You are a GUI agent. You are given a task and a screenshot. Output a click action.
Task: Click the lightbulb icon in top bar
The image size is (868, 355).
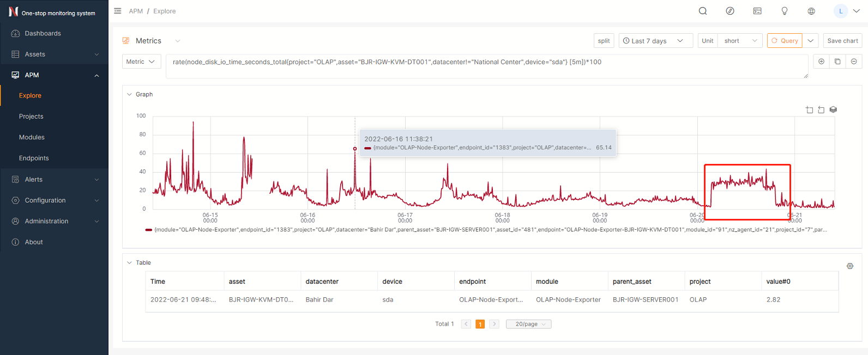tap(785, 11)
